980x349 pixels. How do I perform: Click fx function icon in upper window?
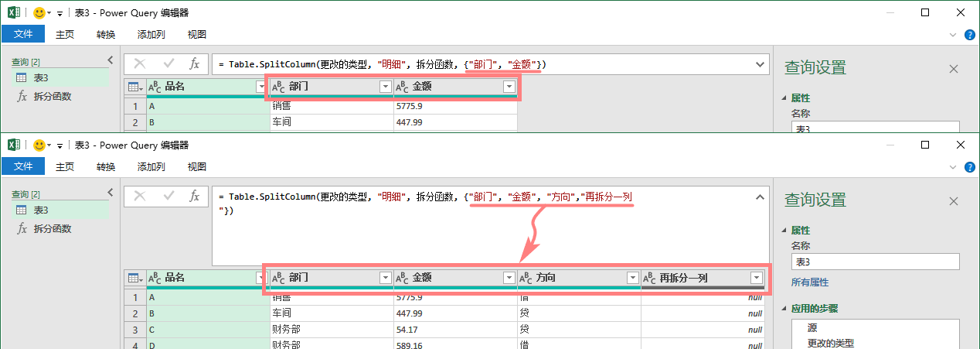pyautogui.click(x=195, y=63)
